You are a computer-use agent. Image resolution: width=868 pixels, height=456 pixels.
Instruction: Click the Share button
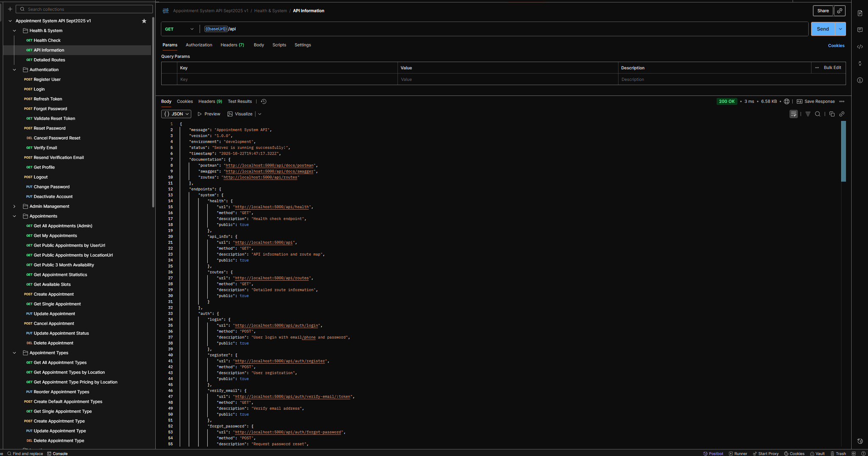point(823,11)
